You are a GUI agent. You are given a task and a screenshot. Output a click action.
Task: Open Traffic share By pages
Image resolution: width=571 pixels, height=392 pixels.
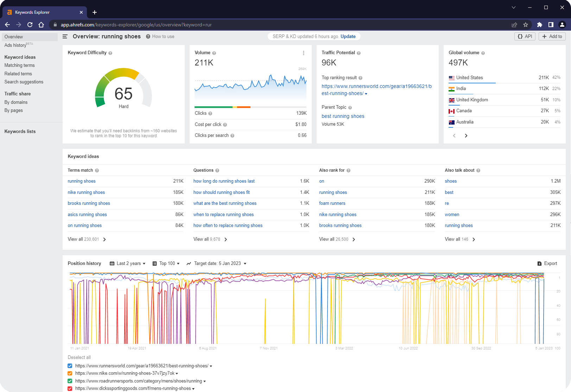pos(14,110)
